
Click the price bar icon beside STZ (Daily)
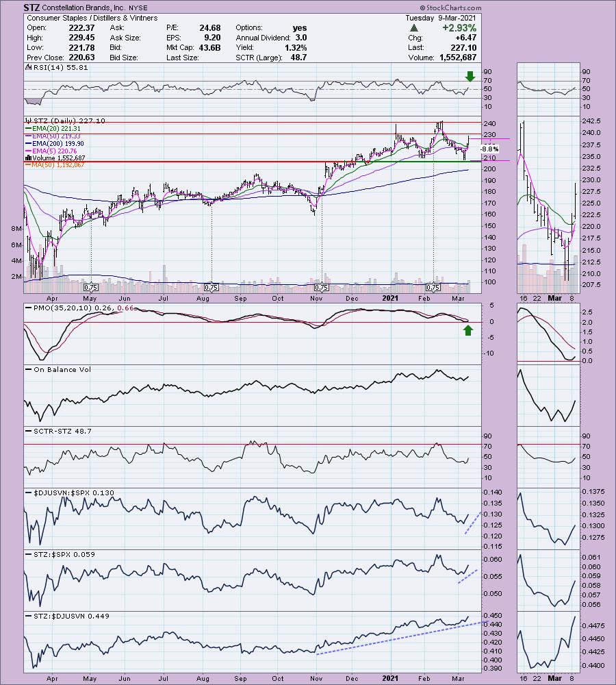[x=28, y=121]
